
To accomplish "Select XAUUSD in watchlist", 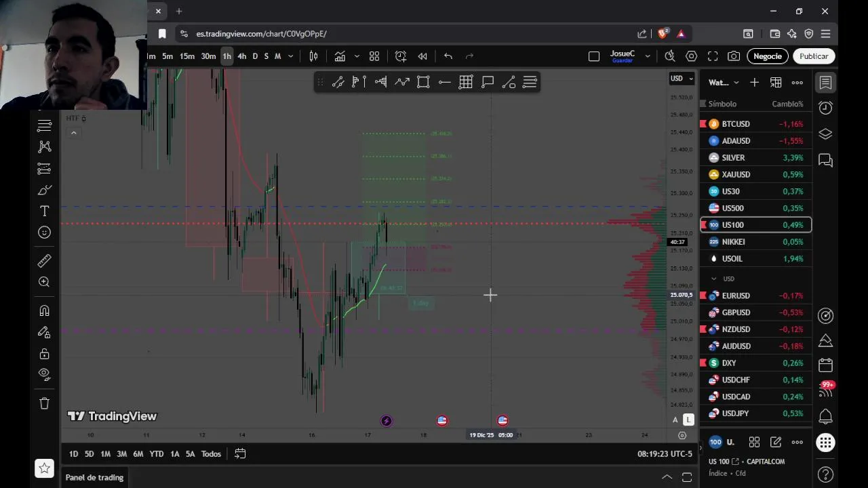I will pos(755,174).
